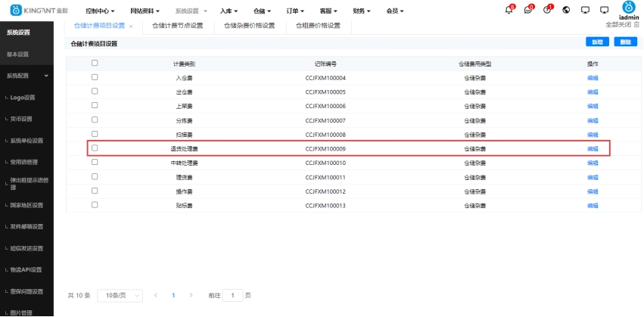Viewport: 644px width, 317px height.
Task: Switch to the 仓储杂费价格设置 tab
Action: (249, 26)
